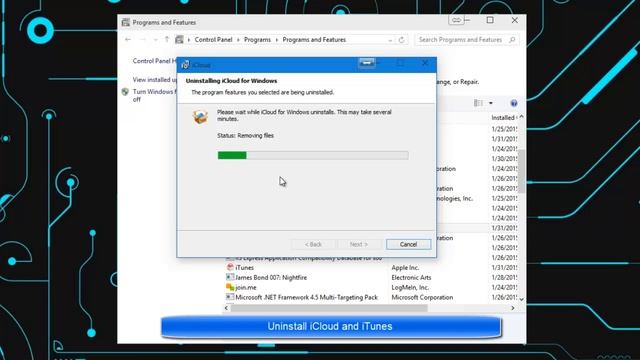Image resolution: width=640 pixels, height=360 pixels.
Task: Click Apple Inc. publisher cell
Action: (405, 268)
